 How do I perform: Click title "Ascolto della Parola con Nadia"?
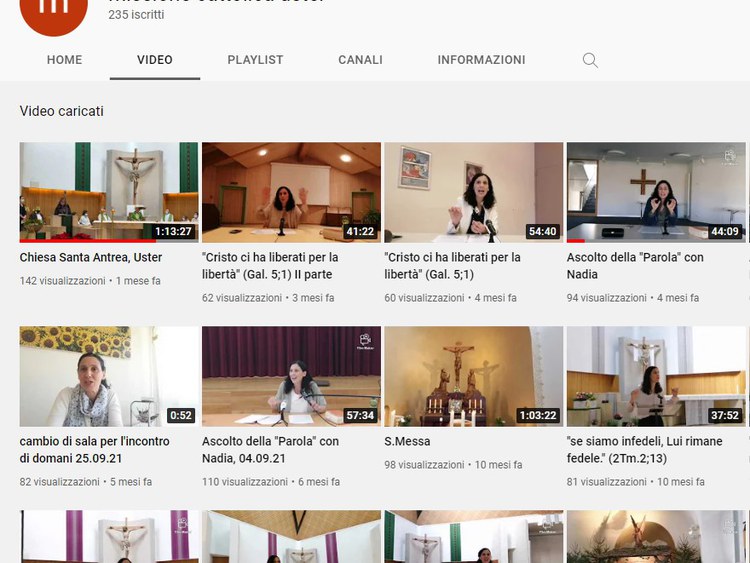coord(635,266)
